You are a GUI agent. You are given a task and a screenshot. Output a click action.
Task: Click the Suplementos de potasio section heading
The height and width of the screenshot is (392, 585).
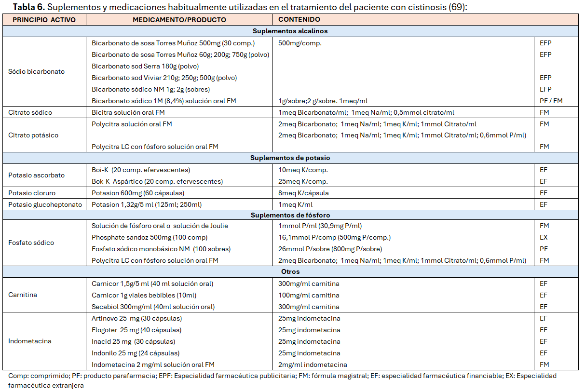[290, 158]
